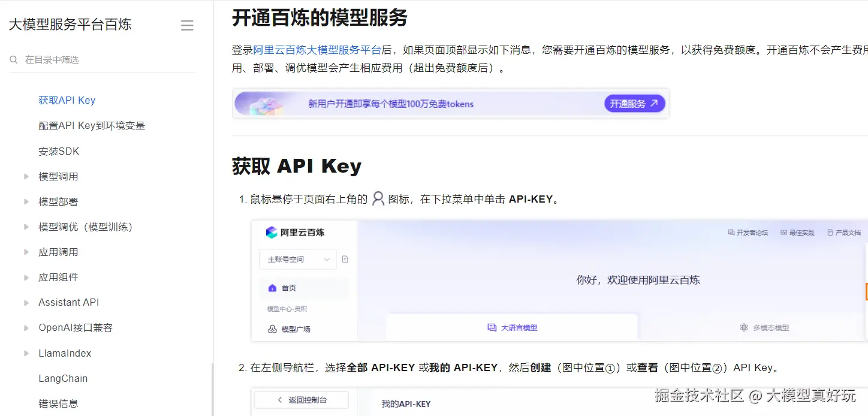Click the 获取 API Key heading
868x416 pixels.
(x=297, y=166)
